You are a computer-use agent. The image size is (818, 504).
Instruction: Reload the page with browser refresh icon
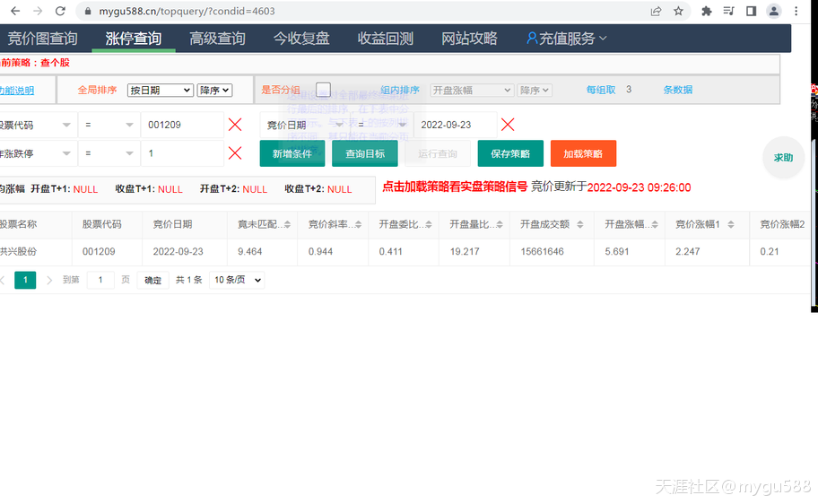click(x=60, y=12)
